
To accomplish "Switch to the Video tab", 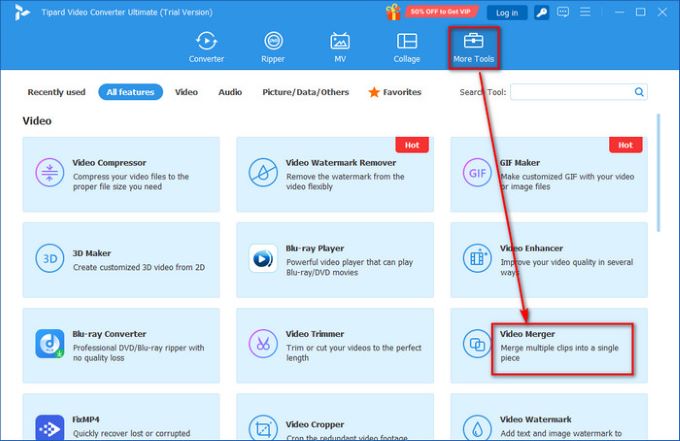I will point(186,92).
